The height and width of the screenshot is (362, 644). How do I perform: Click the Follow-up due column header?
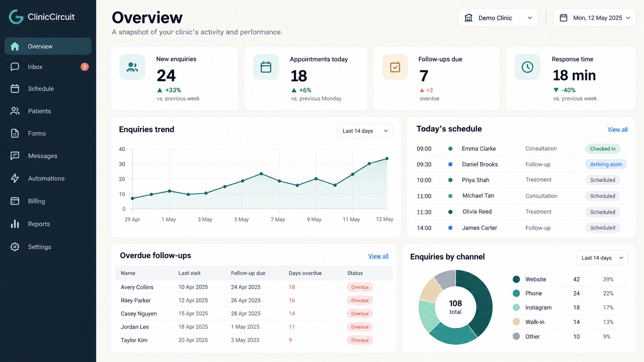coord(248,273)
